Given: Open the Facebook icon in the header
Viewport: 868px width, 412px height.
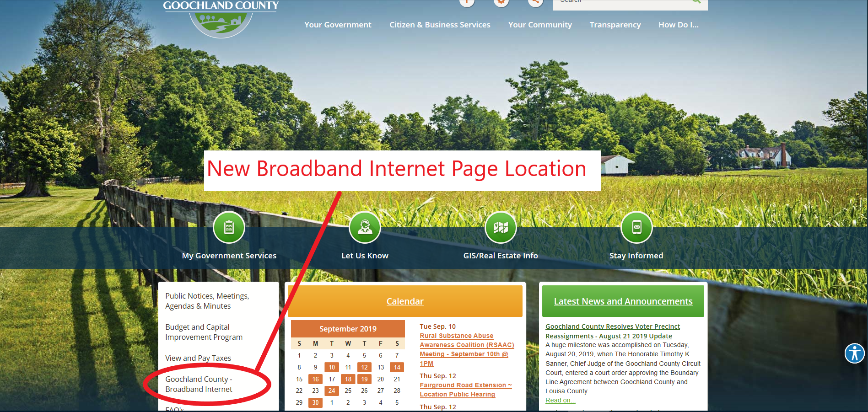Looking at the screenshot, I should tap(466, 2).
